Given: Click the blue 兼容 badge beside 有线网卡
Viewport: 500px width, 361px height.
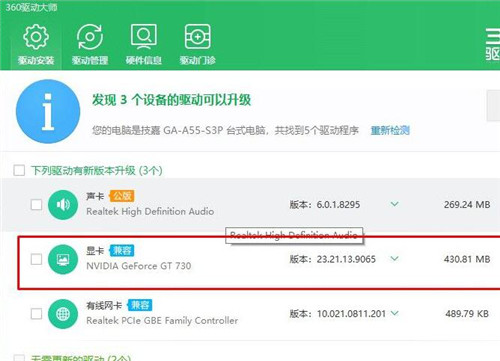Looking at the screenshot, I should [140, 305].
